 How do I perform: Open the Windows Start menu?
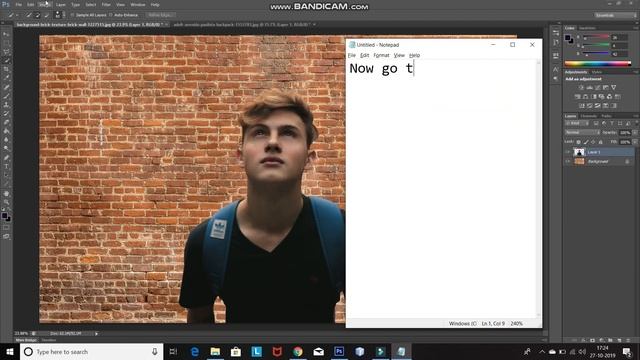10,351
